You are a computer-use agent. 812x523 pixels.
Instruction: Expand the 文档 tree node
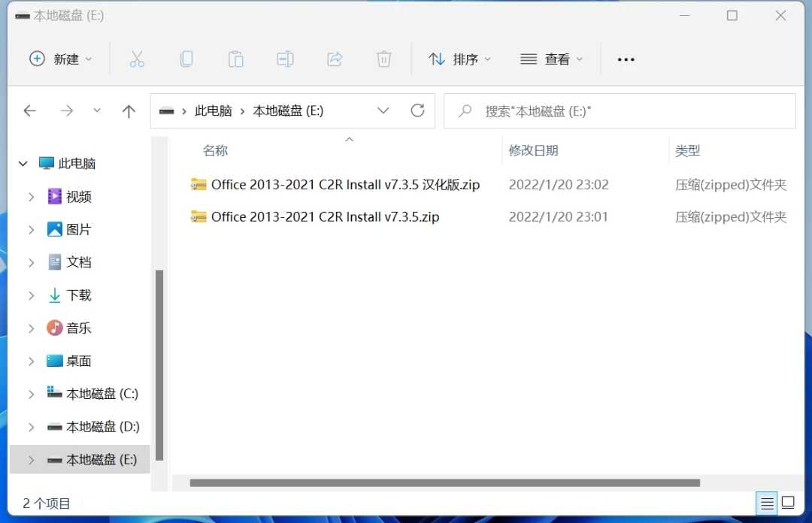31,262
